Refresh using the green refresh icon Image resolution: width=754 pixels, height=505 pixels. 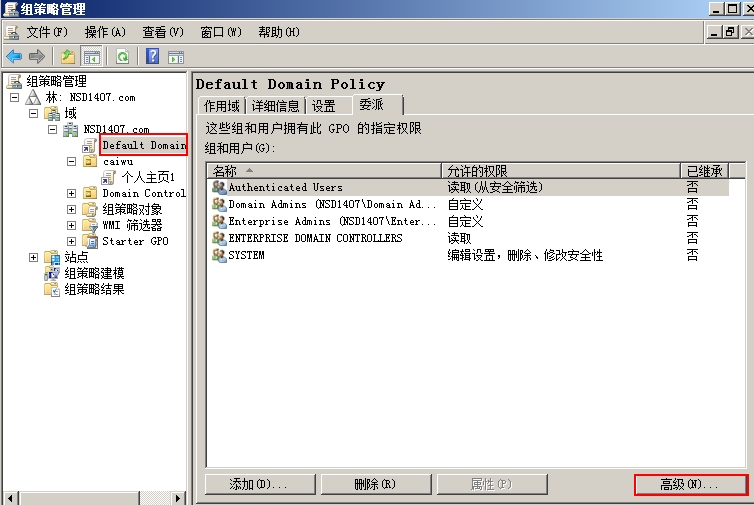coord(123,57)
